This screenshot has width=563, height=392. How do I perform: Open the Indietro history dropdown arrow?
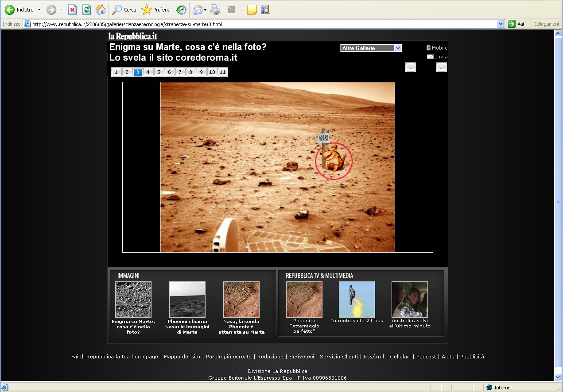pos(39,9)
